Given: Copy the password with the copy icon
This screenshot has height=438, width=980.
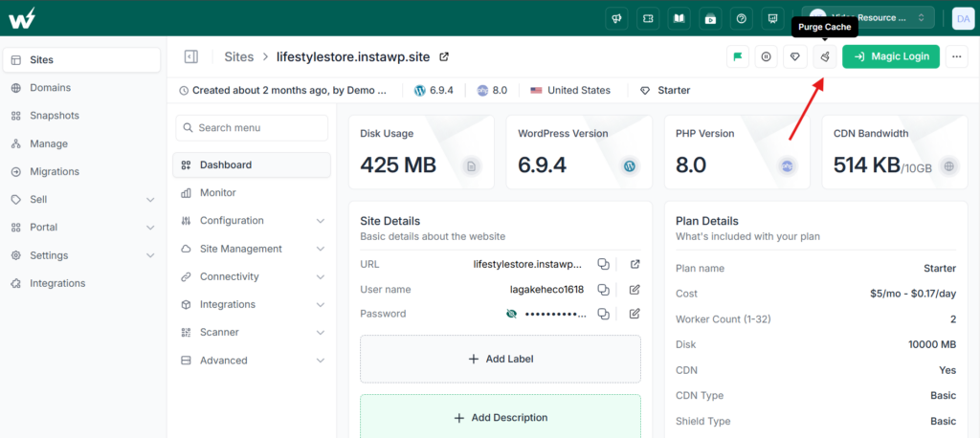Looking at the screenshot, I should [x=603, y=314].
